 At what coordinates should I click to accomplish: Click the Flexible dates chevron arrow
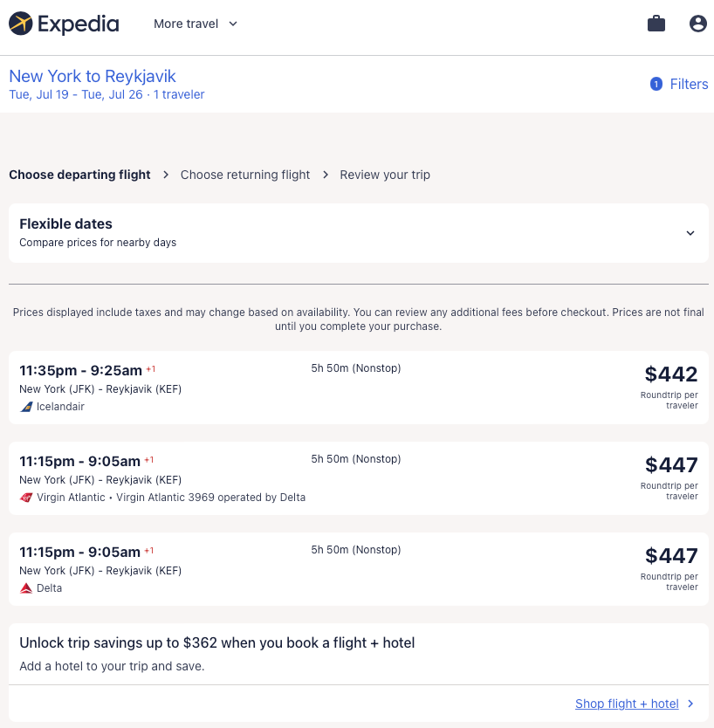click(690, 233)
